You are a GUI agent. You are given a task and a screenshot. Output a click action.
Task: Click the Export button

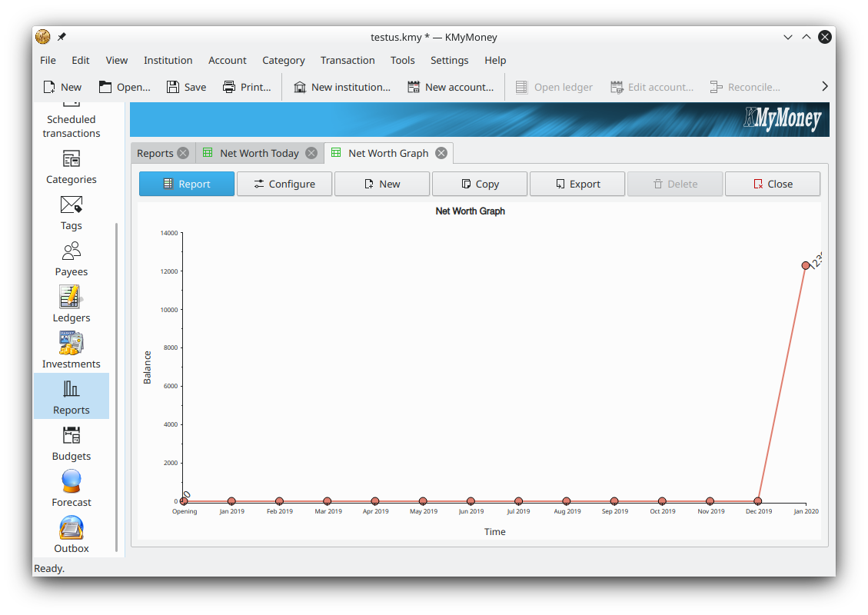coord(577,184)
